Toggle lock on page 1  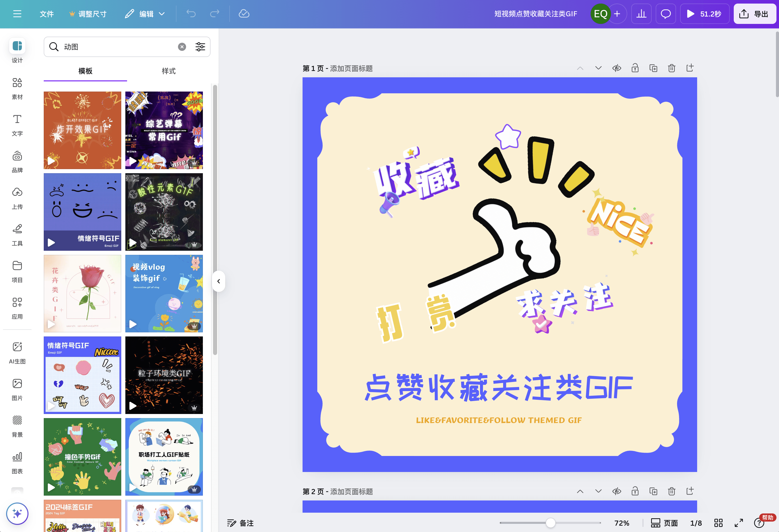pyautogui.click(x=635, y=68)
